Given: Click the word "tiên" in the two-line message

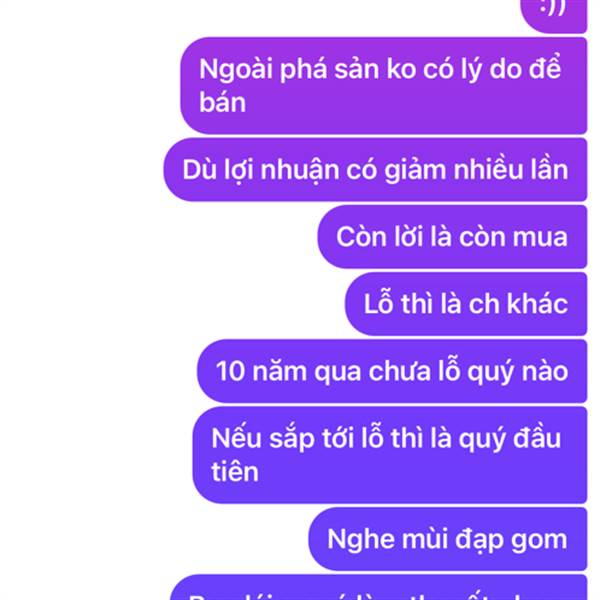Looking at the screenshot, I should pos(235,472).
